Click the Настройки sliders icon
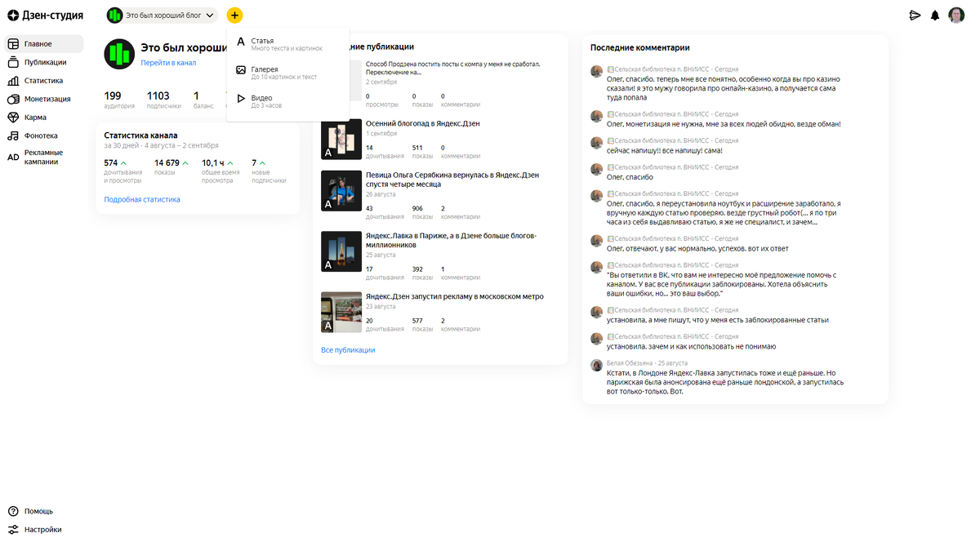The width and height of the screenshot is (980, 551). pyautogui.click(x=13, y=530)
